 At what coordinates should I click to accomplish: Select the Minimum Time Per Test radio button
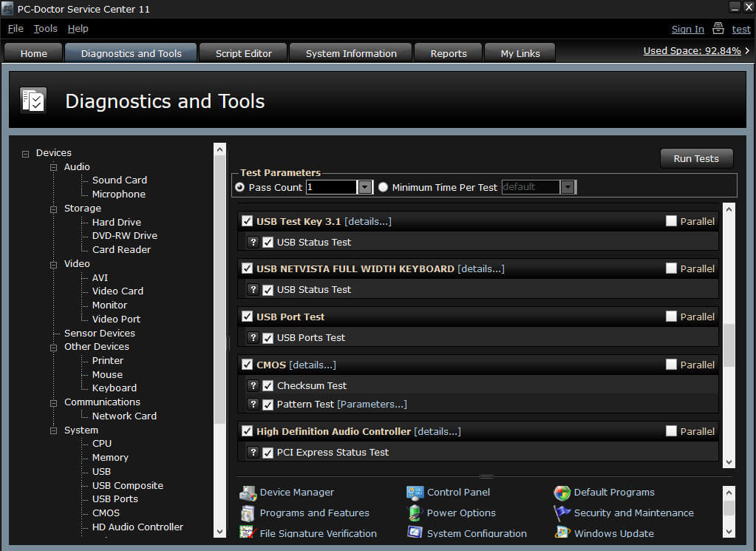[383, 187]
